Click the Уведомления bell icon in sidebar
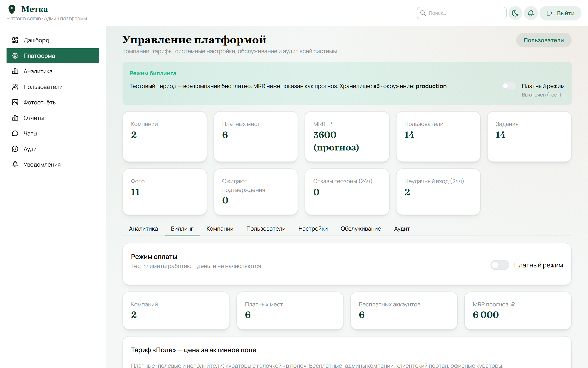 pos(15,164)
